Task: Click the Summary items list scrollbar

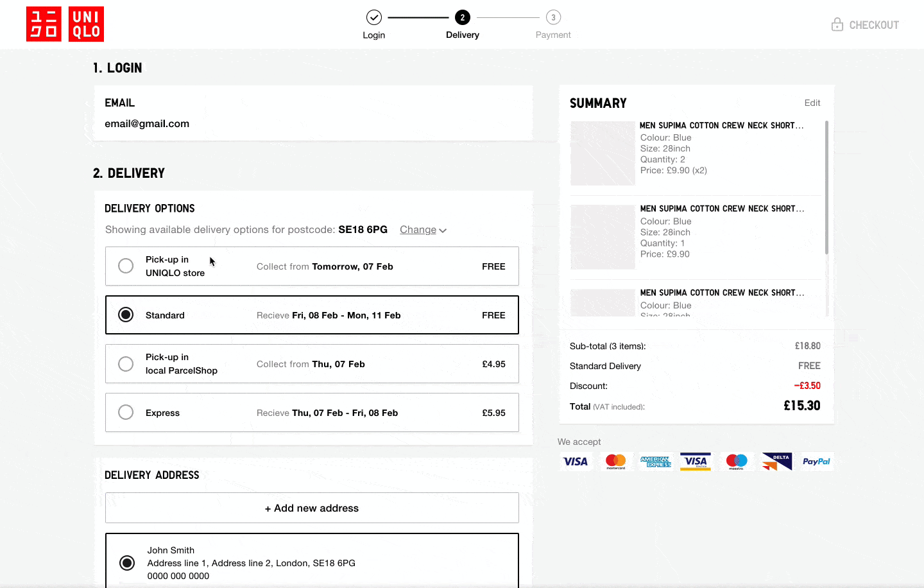Action: (826, 187)
